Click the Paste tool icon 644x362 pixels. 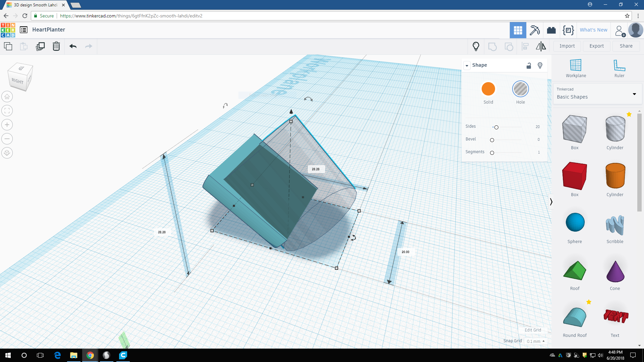(24, 46)
